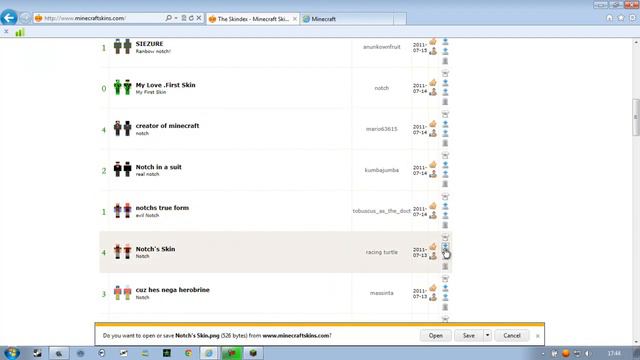Click the person icon in cuz hes nega herobrine row
Viewport: 640px width, 360px height.
coord(433,297)
